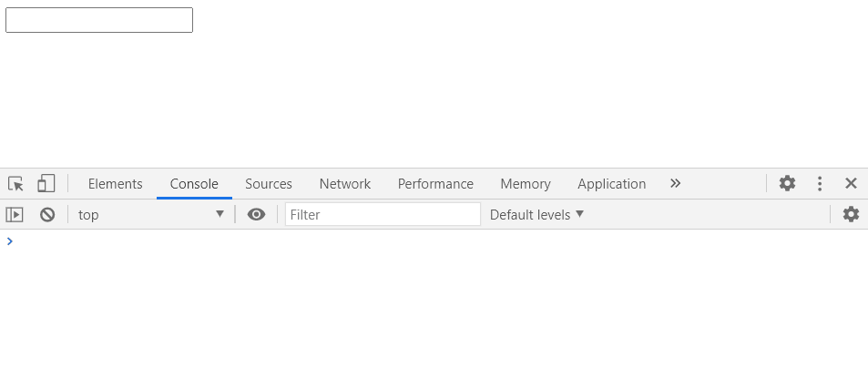Screen dimensions: 868x389
Task: Activate the inspect element picker icon
Action: click(x=15, y=184)
